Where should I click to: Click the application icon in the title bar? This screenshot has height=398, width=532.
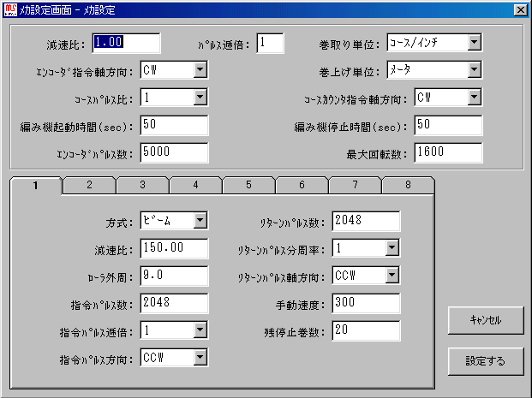point(9,9)
